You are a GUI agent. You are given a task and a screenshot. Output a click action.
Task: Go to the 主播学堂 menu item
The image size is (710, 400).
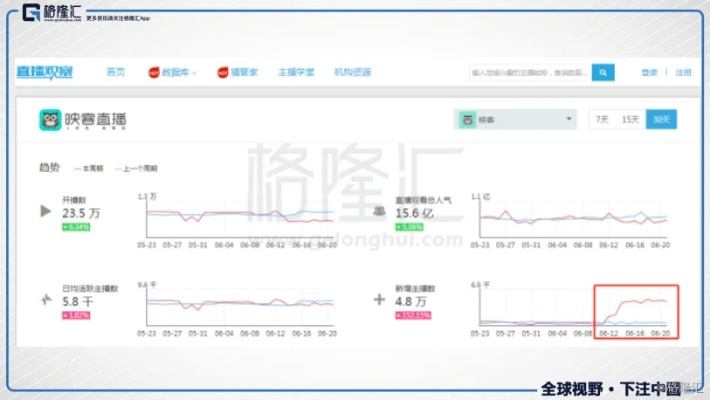pyautogui.click(x=296, y=73)
